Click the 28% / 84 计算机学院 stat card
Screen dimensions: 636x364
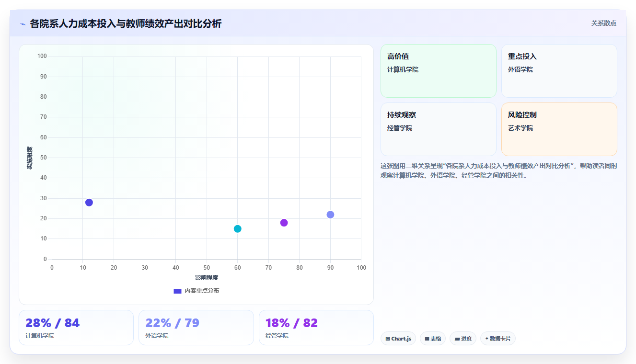tap(76, 328)
